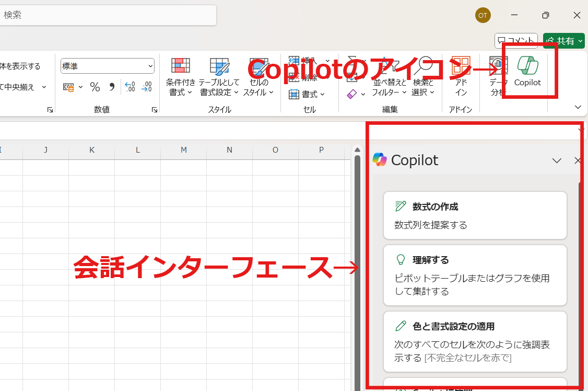Click the clear (eraser diamond) icon

(x=352, y=94)
